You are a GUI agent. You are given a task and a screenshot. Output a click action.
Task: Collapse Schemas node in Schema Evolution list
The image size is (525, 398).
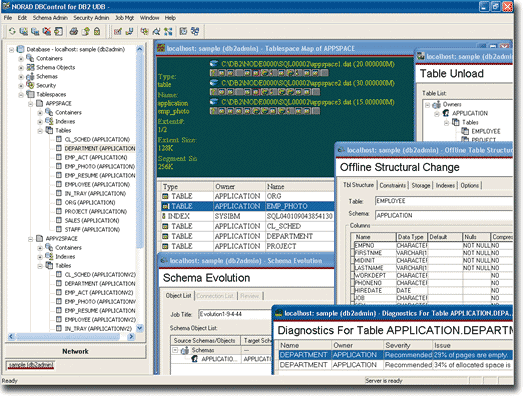pyautogui.click(x=175, y=350)
